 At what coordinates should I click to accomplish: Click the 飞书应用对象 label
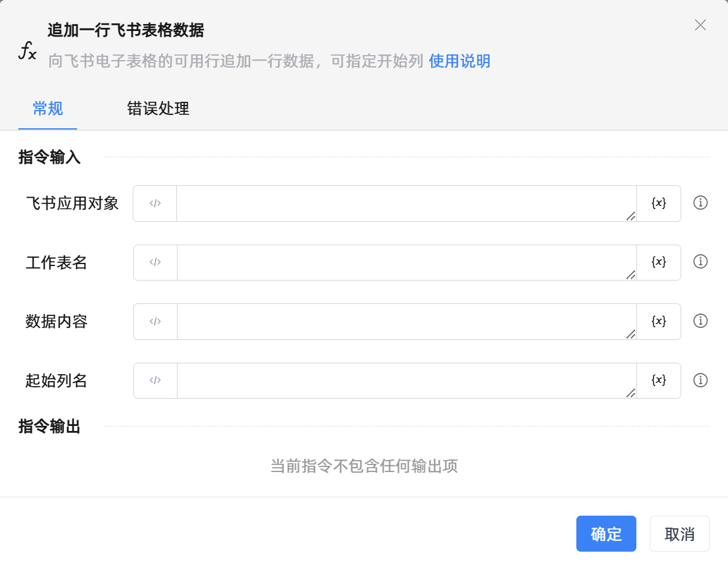pyautogui.click(x=72, y=203)
